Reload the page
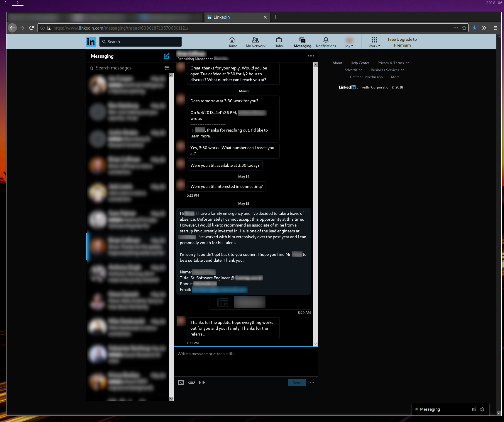The image size is (504, 422). click(32, 28)
